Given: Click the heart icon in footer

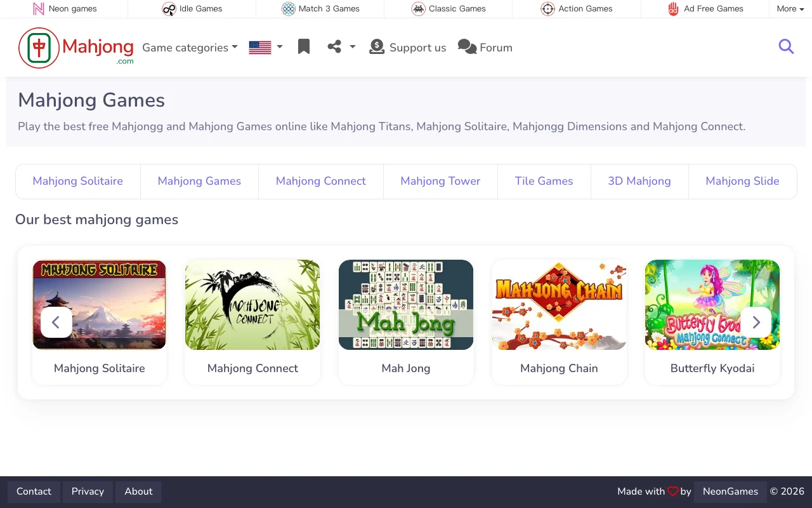Looking at the screenshot, I should pos(672,491).
